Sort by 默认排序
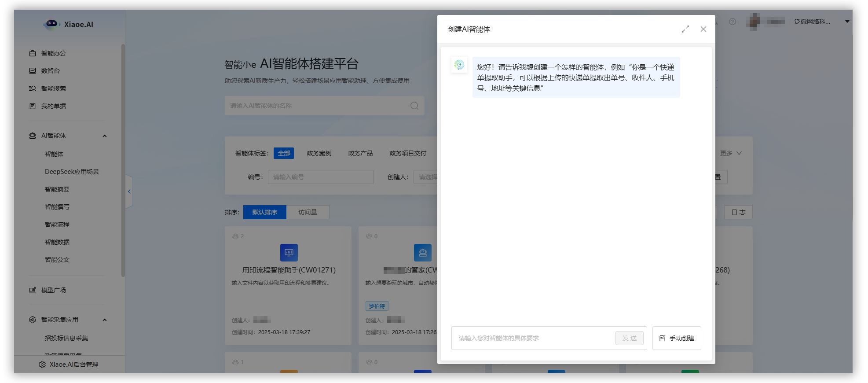Screen dimensions: 868x383 pyautogui.click(x=265, y=212)
